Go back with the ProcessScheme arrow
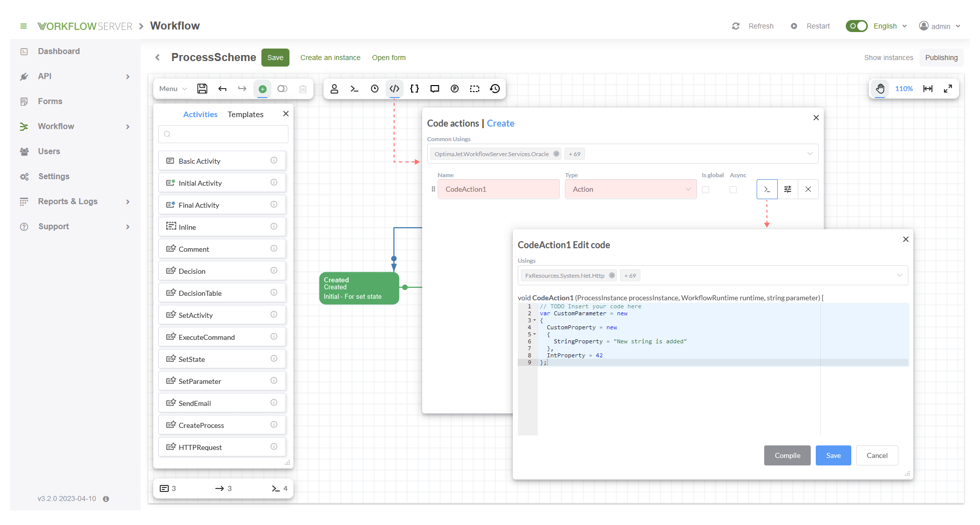 (158, 58)
